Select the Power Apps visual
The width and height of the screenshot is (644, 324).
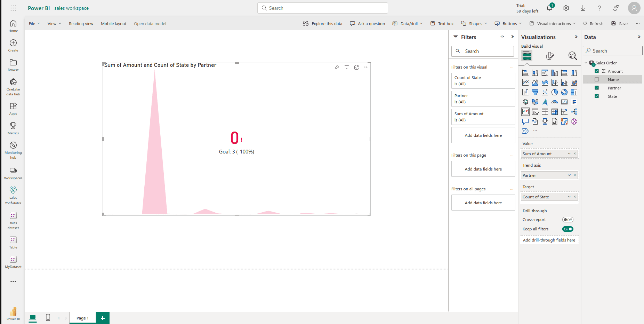coord(574,121)
